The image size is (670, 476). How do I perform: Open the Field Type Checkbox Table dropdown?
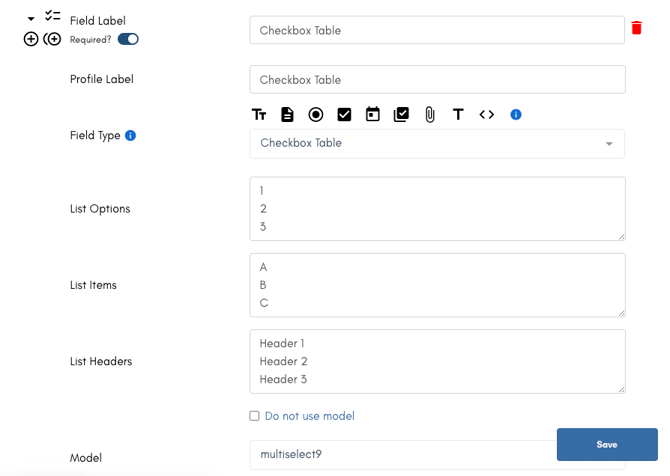tap(437, 144)
